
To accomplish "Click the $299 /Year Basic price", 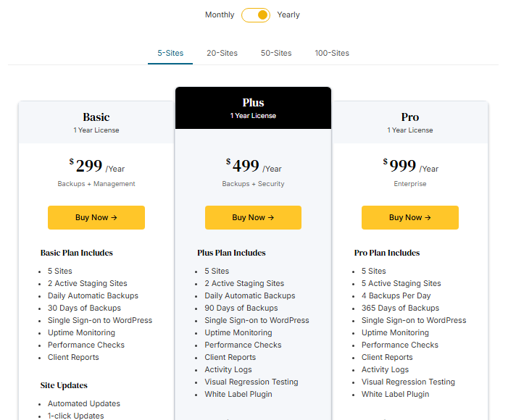I will (x=96, y=167).
